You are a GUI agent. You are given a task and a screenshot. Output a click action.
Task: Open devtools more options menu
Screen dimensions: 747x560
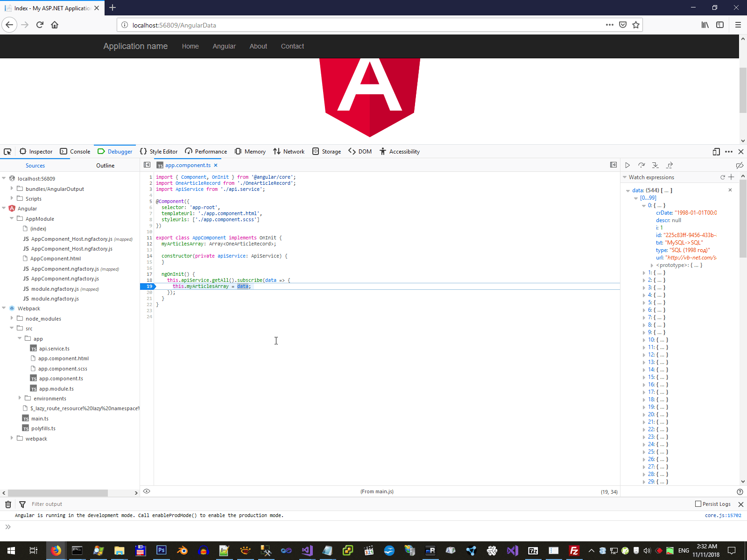click(729, 152)
